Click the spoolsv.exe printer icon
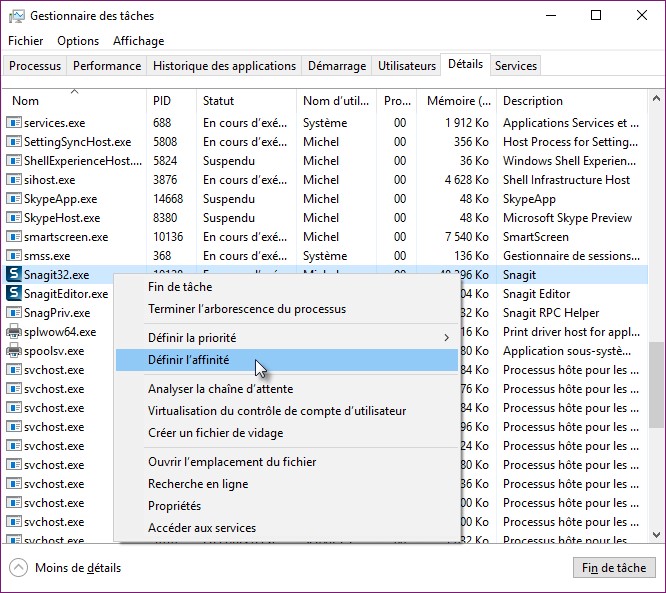This screenshot has width=666, height=593. click(x=14, y=351)
